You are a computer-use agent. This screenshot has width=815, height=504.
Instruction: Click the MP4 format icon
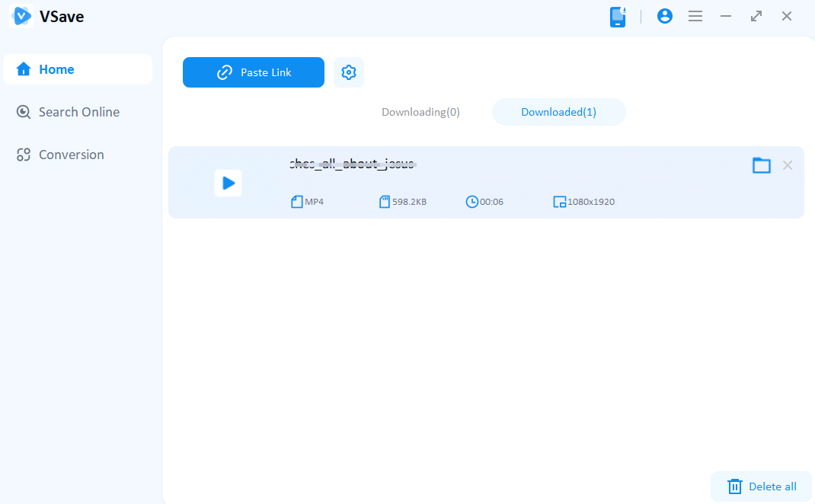(297, 202)
